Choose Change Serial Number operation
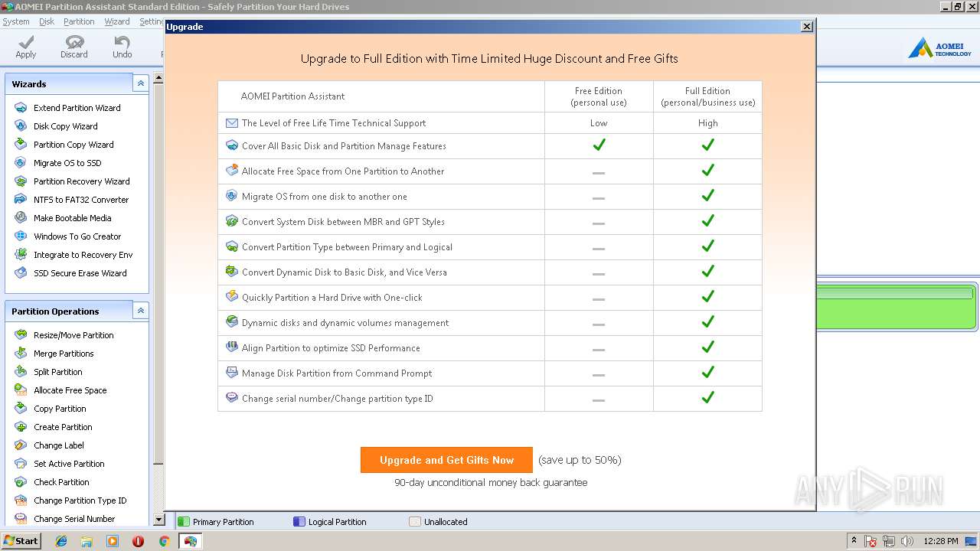This screenshot has width=980, height=551. [x=74, y=519]
